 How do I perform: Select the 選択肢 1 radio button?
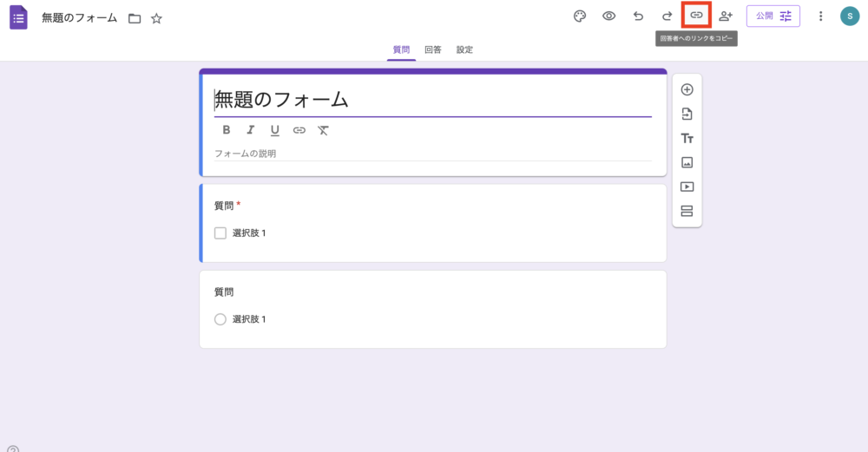pyautogui.click(x=220, y=319)
